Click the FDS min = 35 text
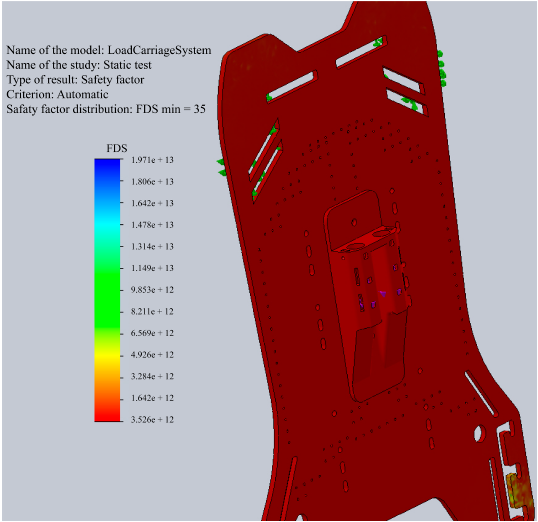Viewport: 538px width, 522px height. coord(171,109)
